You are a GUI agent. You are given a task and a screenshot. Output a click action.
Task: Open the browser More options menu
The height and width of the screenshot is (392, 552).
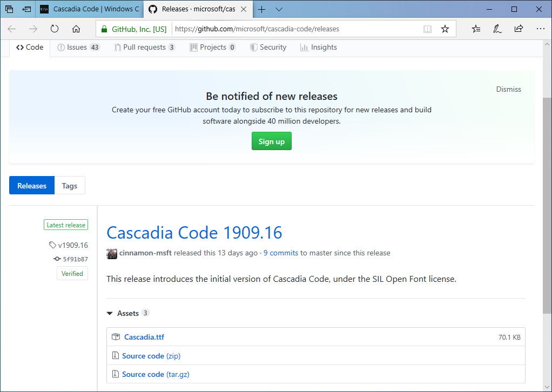(x=540, y=29)
